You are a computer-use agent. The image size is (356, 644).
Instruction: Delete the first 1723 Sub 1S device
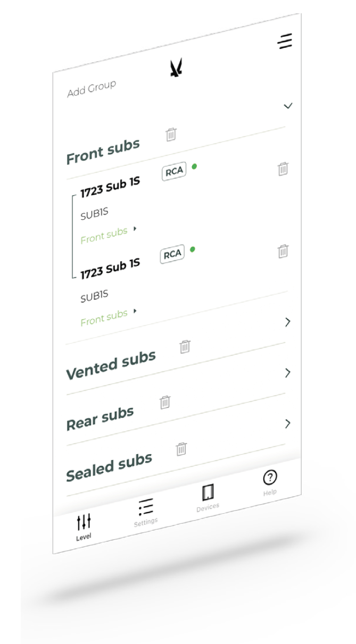[x=283, y=169]
